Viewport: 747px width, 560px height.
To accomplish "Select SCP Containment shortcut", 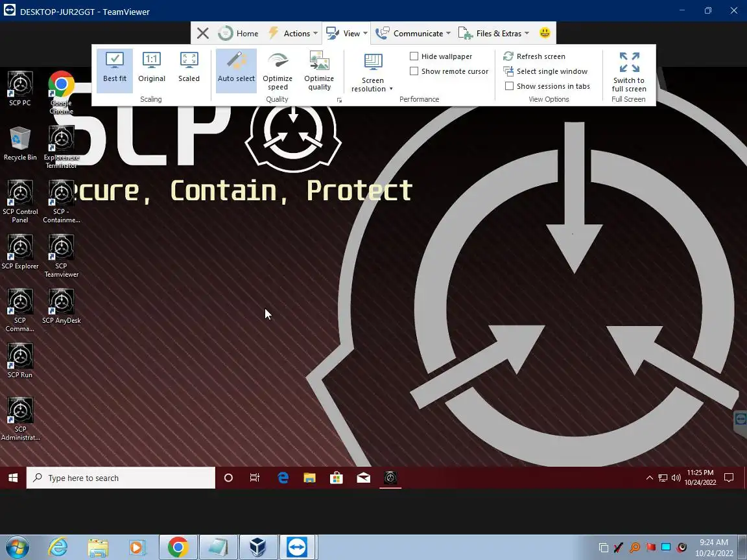I will pyautogui.click(x=61, y=202).
